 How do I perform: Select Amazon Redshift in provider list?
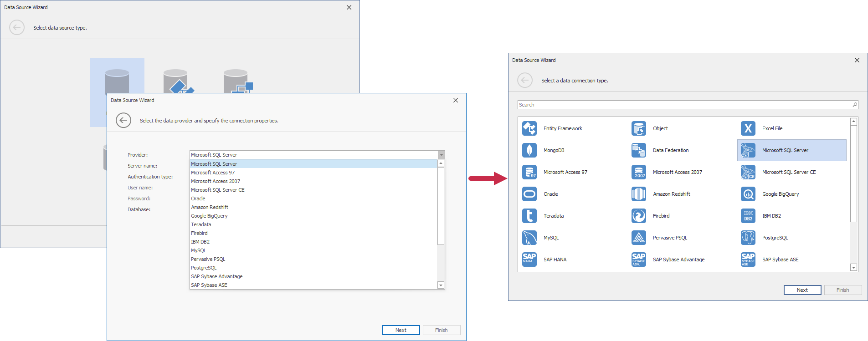[210, 207]
